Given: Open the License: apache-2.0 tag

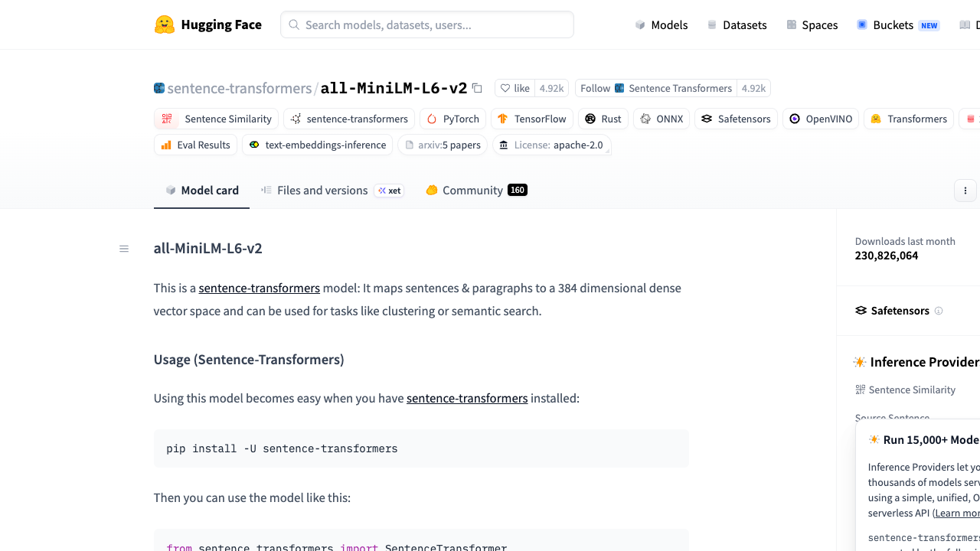Looking at the screenshot, I should pyautogui.click(x=551, y=145).
